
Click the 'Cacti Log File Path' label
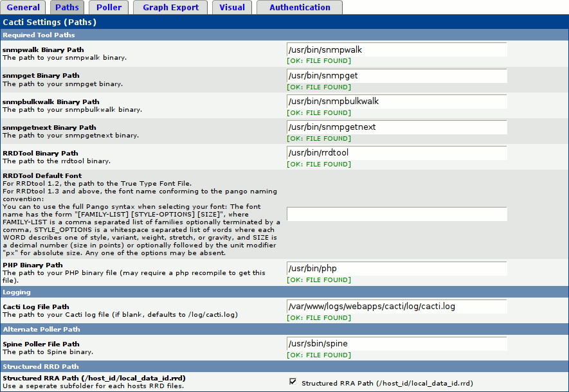click(x=36, y=307)
